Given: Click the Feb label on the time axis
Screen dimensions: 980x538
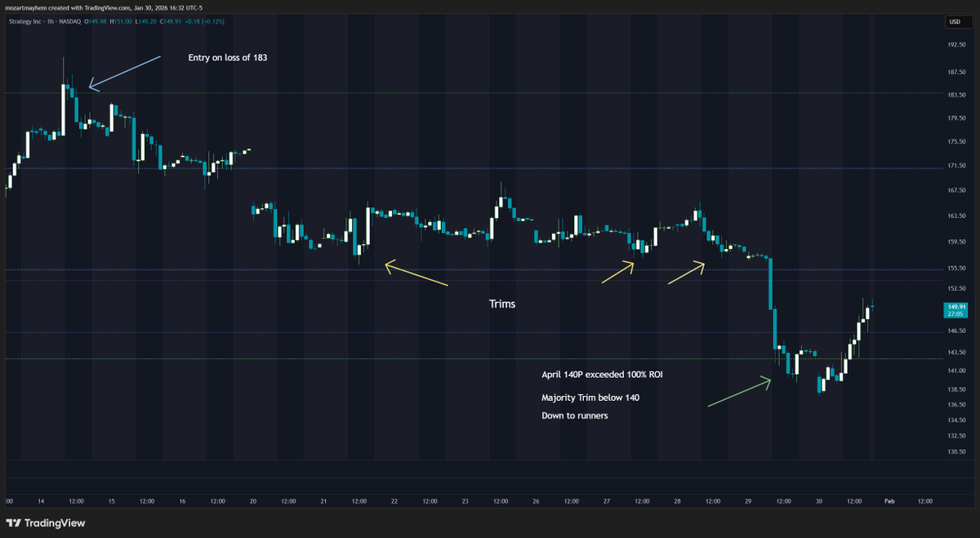Looking at the screenshot, I should [889, 501].
